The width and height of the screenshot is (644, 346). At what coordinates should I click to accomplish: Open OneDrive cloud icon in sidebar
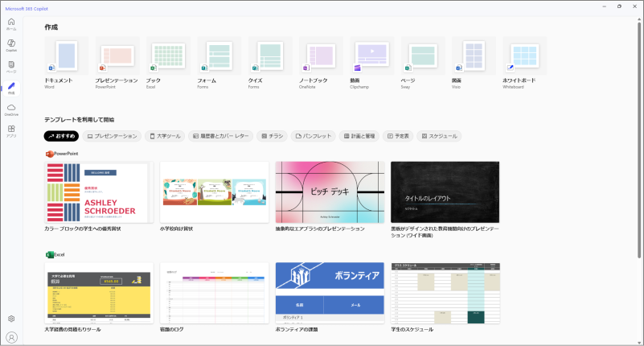[x=11, y=109]
